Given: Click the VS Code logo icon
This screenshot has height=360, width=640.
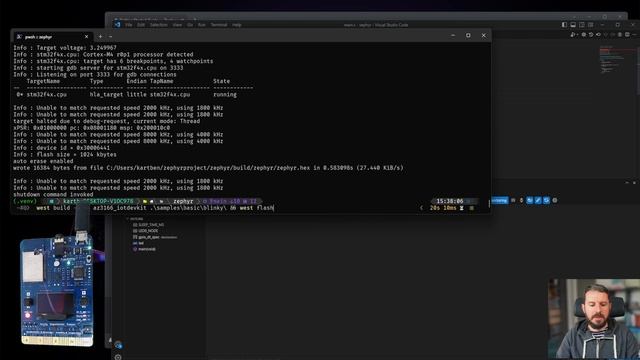Looking at the screenshot, I should 118,25.
